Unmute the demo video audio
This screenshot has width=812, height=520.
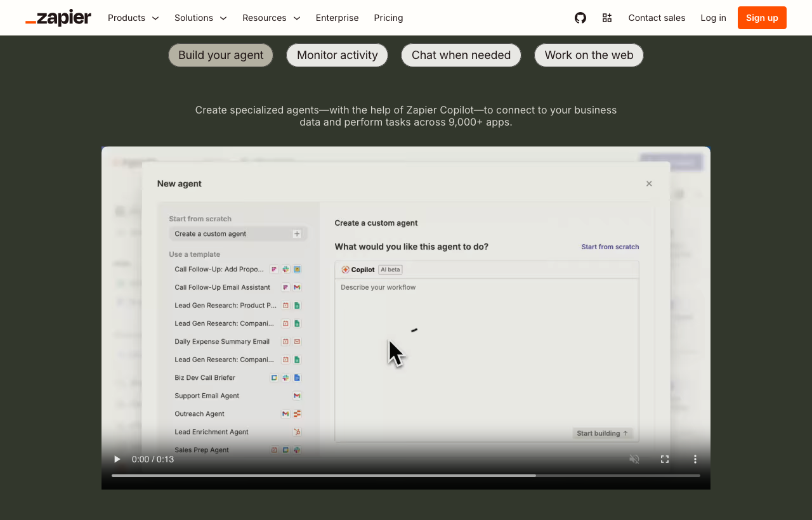[634, 459]
